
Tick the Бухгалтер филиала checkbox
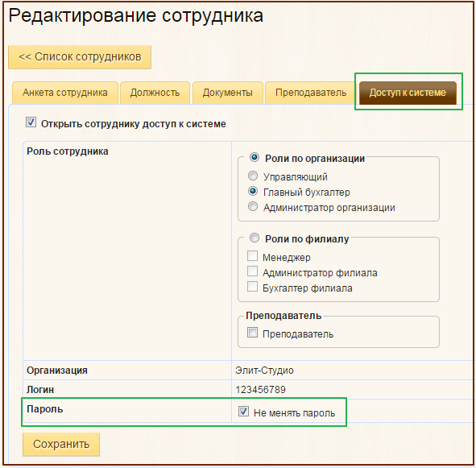pos(252,287)
